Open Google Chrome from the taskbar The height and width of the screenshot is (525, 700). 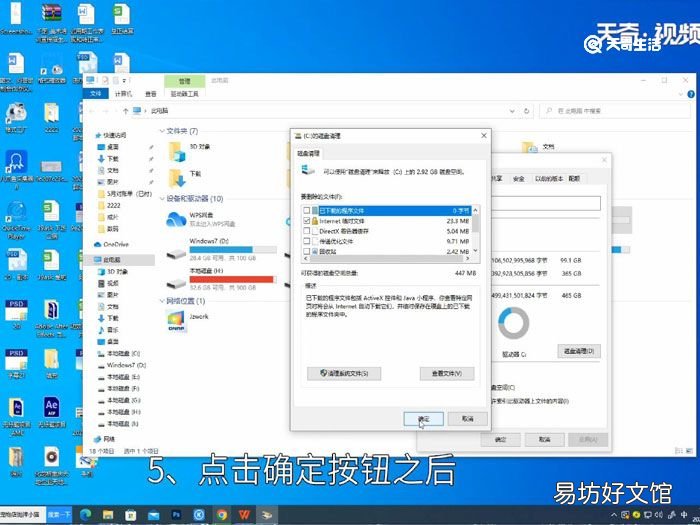tap(222, 515)
